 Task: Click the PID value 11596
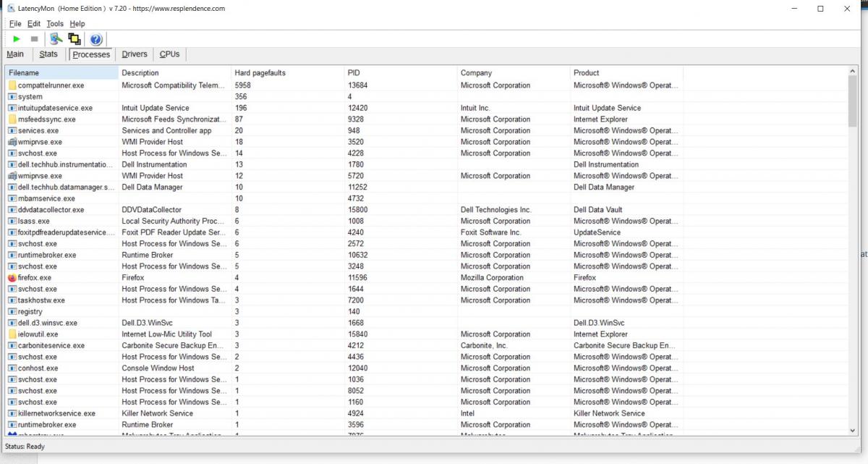pos(358,278)
